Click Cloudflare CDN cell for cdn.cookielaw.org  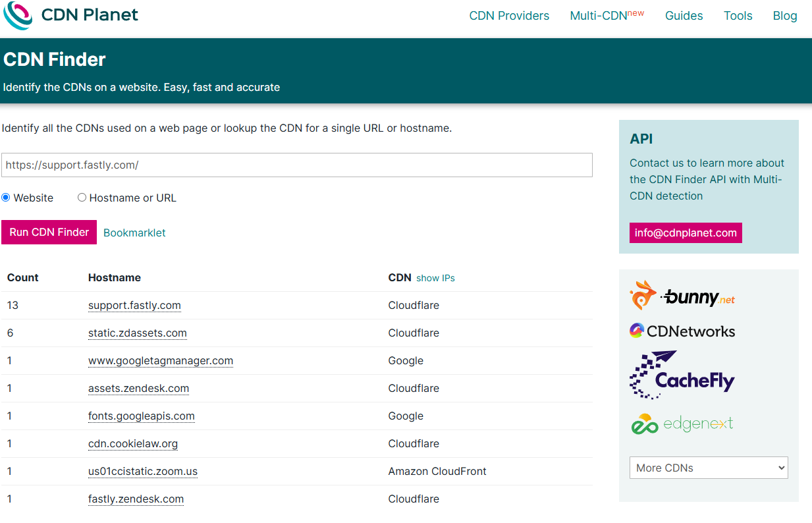(x=414, y=444)
